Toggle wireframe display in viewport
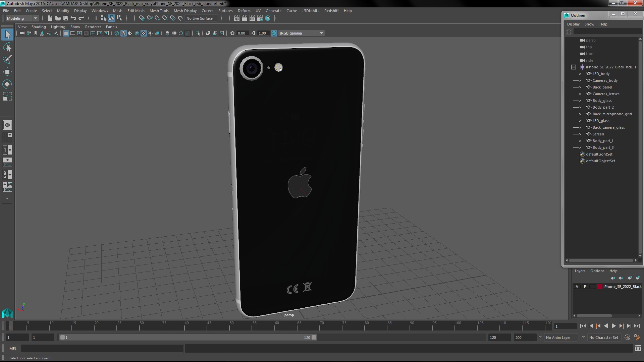This screenshot has width=644, height=362. coord(117,33)
